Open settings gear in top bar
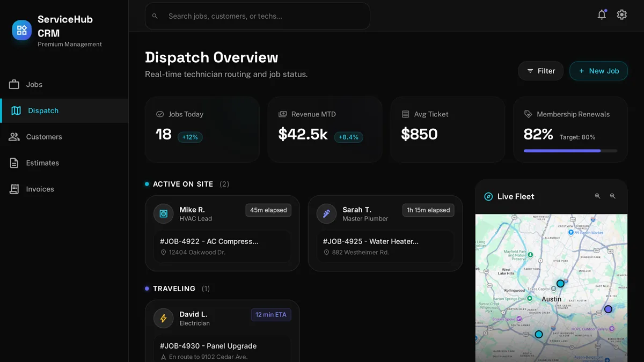The image size is (644, 362). click(621, 15)
